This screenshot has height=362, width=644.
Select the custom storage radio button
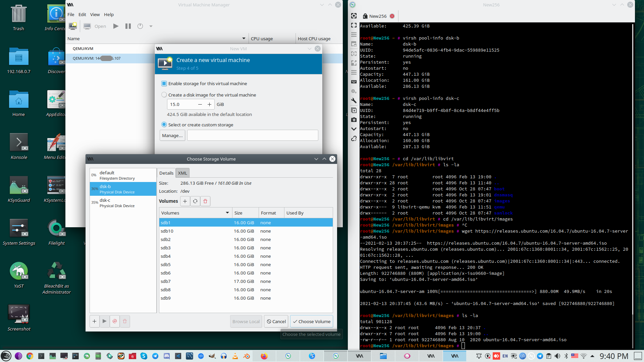pos(164,125)
